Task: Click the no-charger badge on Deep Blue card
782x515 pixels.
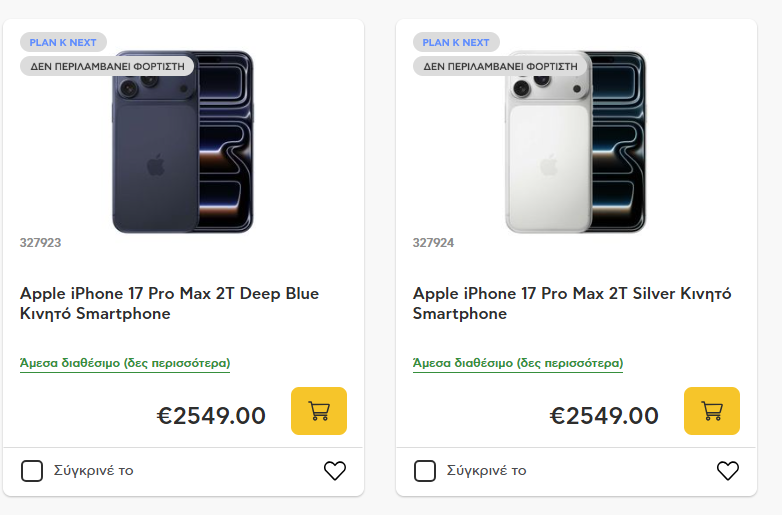Action: [x=107, y=66]
